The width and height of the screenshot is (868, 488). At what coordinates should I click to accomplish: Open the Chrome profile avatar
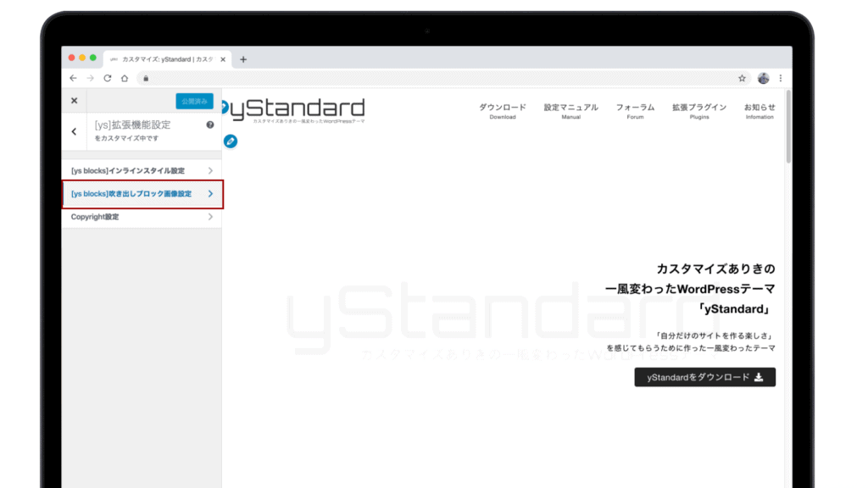764,78
